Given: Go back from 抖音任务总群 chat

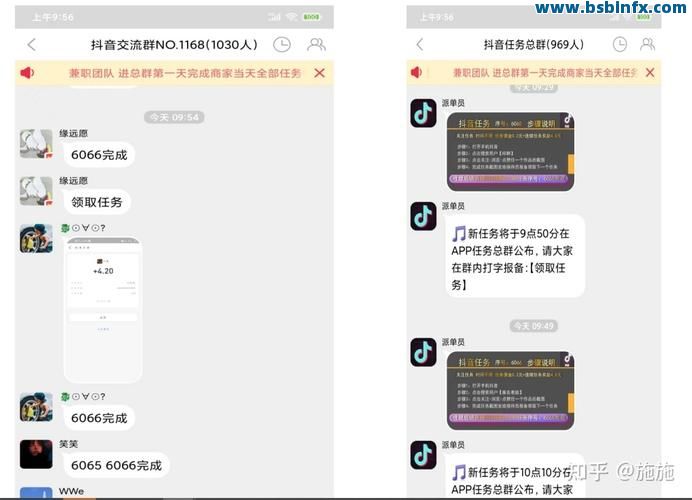Looking at the screenshot, I should tap(419, 44).
